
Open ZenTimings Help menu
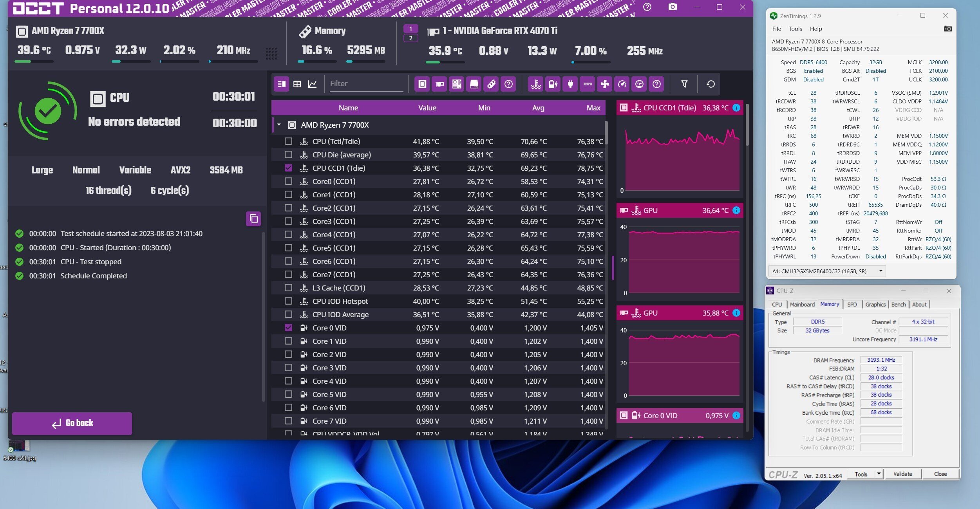[x=816, y=29]
